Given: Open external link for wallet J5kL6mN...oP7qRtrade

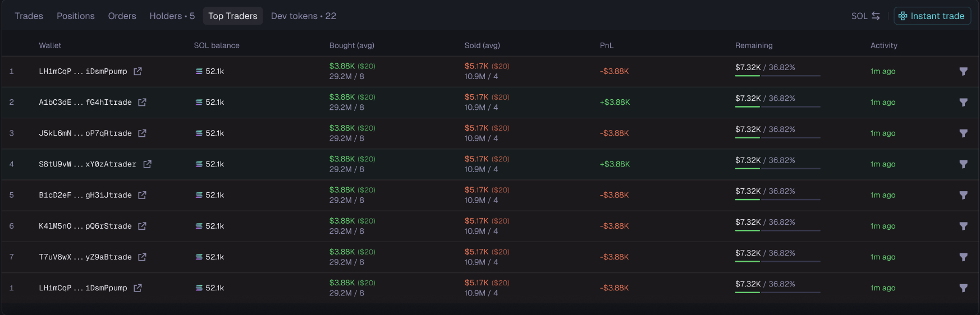Looking at the screenshot, I should click(142, 133).
